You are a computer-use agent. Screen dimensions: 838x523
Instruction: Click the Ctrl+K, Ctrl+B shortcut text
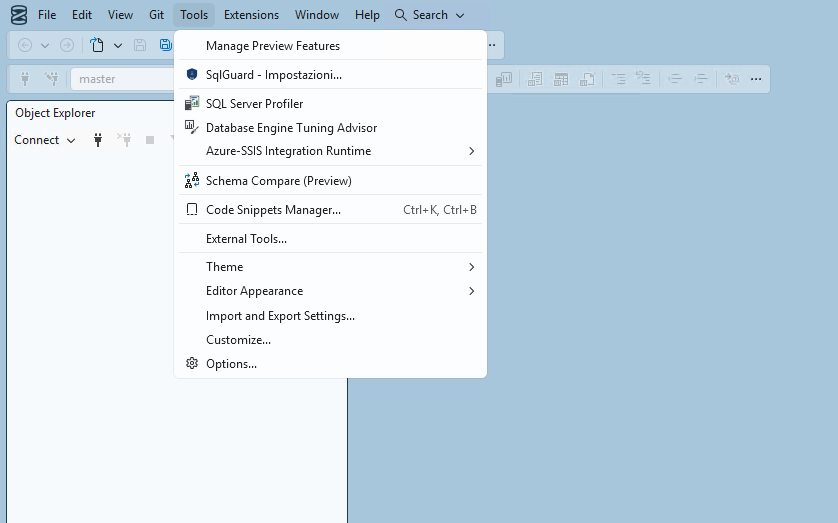[x=440, y=210]
